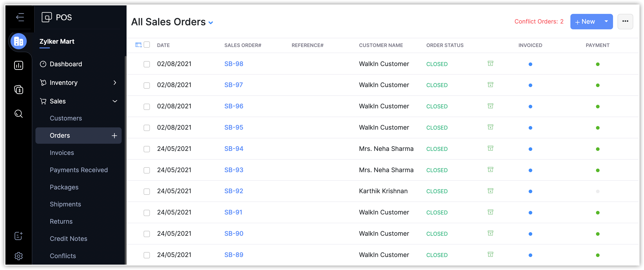Viewport: 644px width, 270px height.
Task: Tick the checkbox for order SB-97
Action: coord(147,85)
